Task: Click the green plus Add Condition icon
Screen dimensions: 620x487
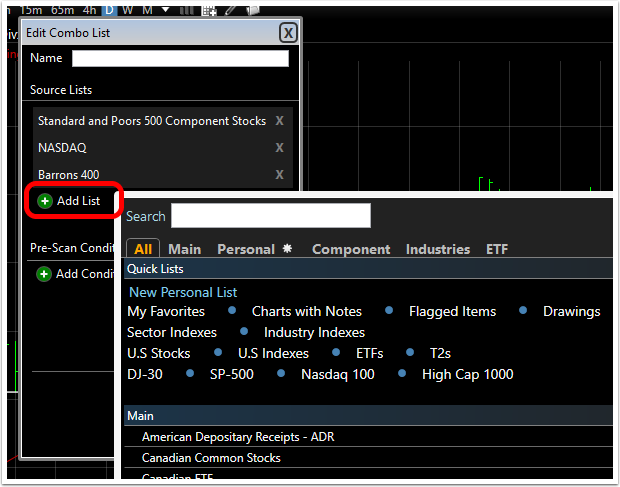Action: pos(44,274)
